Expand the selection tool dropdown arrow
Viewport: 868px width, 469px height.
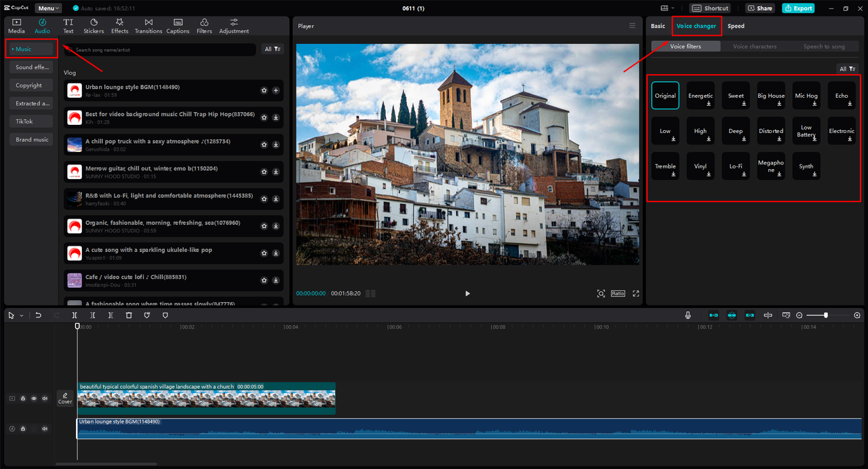22,316
